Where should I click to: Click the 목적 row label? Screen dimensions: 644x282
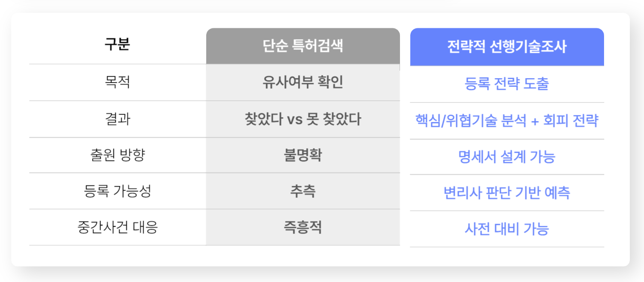(117, 82)
